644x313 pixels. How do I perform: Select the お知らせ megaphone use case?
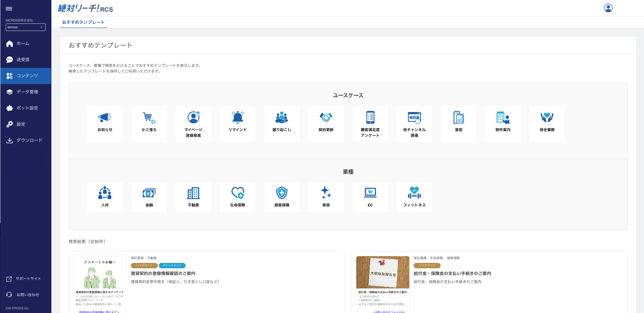pyautogui.click(x=105, y=123)
